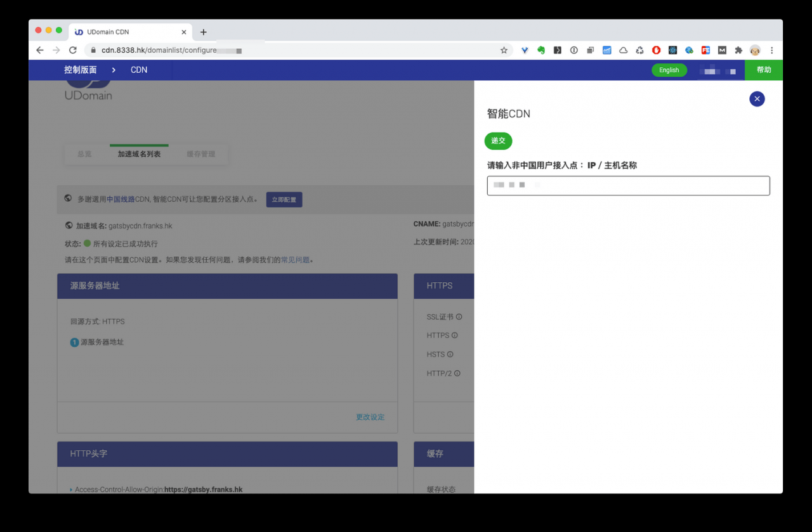812x532 pixels.
Task: Click the info icon next to SSL证书
Action: point(458,316)
